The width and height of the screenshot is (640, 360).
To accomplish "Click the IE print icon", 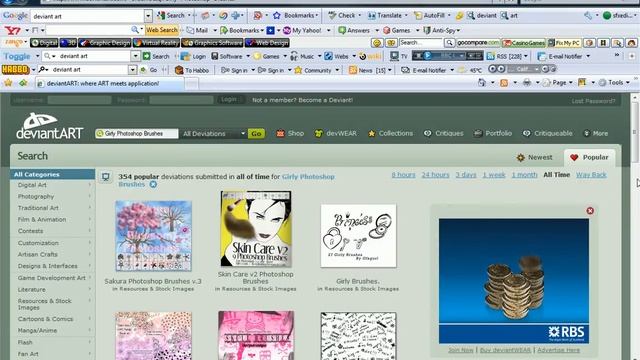I will [527, 83].
